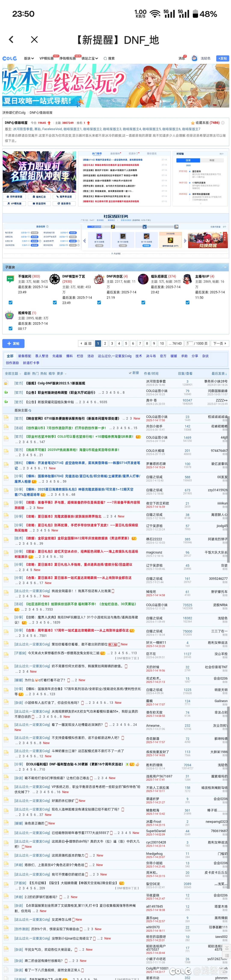Screen dimensions: 231x980
Task: Open the DNF心情咖啡屋 breadcrumb link
Action: [41, 113]
